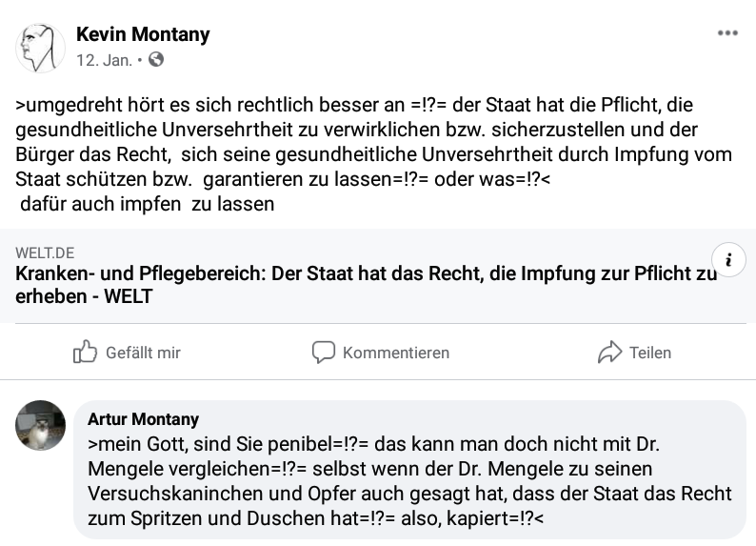Open Artur Montany's name in comment

pyautogui.click(x=143, y=419)
